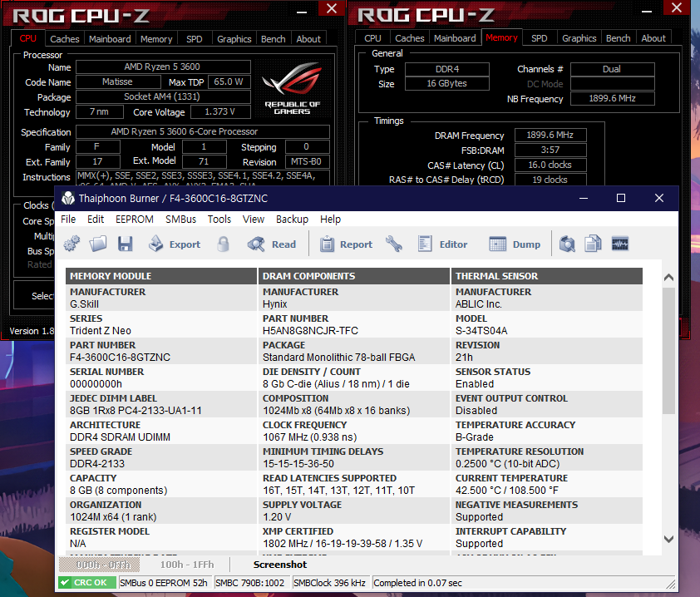This screenshot has height=597, width=700.
Task: Maximize the Thaiphoon Burner window
Action: point(620,198)
